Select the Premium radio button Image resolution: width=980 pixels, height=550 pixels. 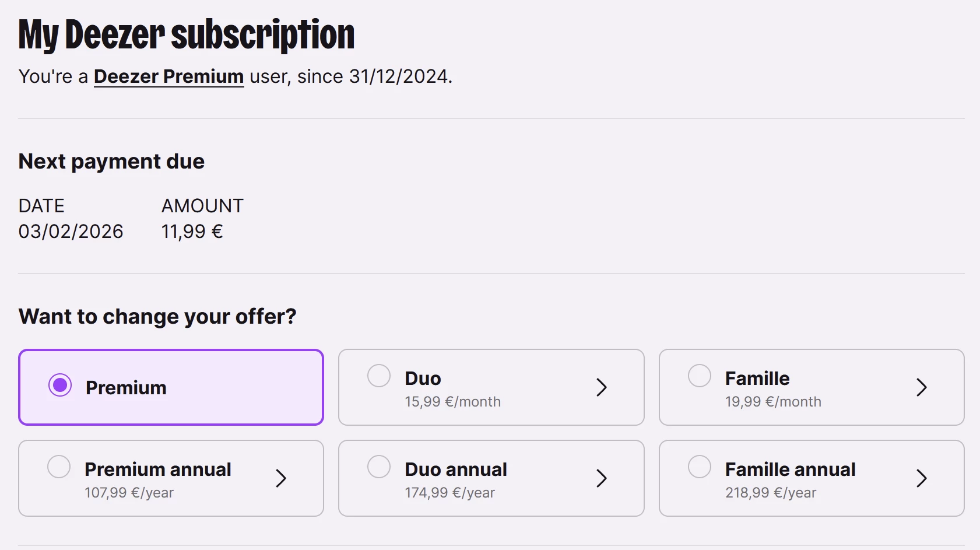click(60, 385)
